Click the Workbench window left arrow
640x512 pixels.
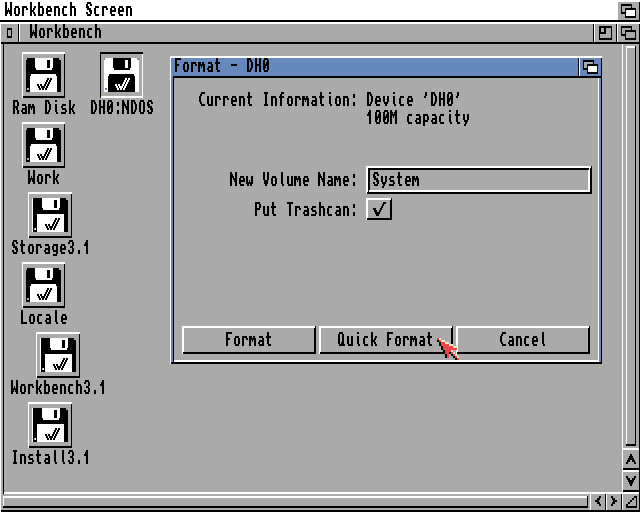[598, 501]
